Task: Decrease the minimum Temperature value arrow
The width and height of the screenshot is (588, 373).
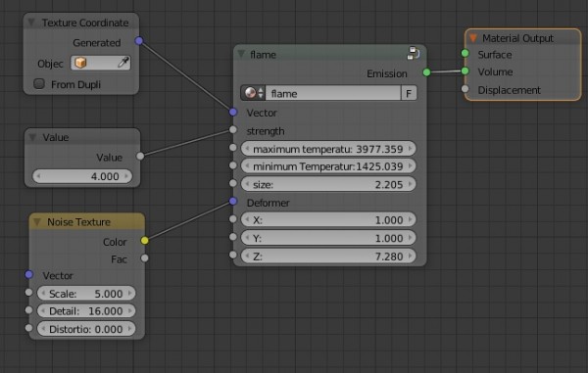Action: [x=247, y=165]
